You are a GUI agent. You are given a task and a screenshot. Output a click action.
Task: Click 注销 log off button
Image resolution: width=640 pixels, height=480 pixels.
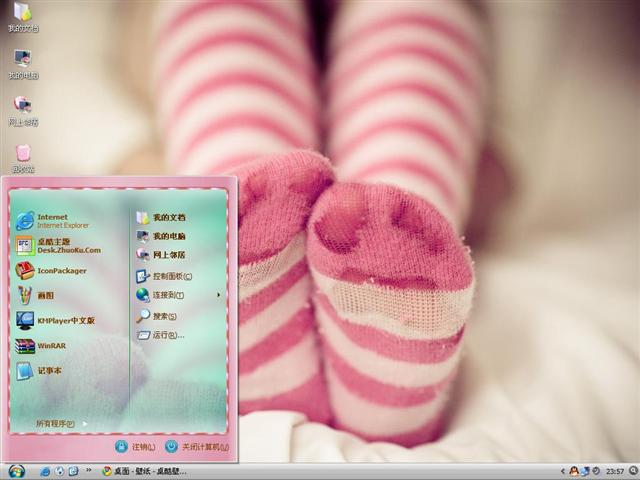135,447
